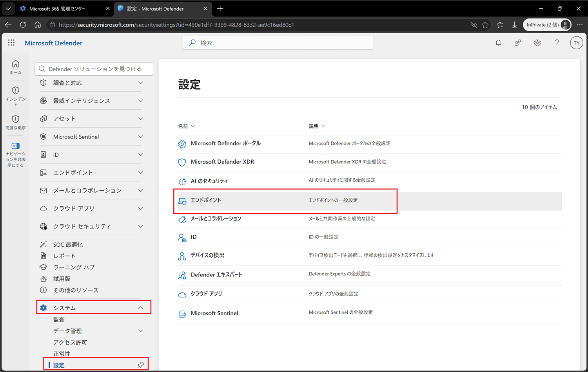Open a new browser tab
Viewport: 588px width, 372px height.
pos(220,9)
